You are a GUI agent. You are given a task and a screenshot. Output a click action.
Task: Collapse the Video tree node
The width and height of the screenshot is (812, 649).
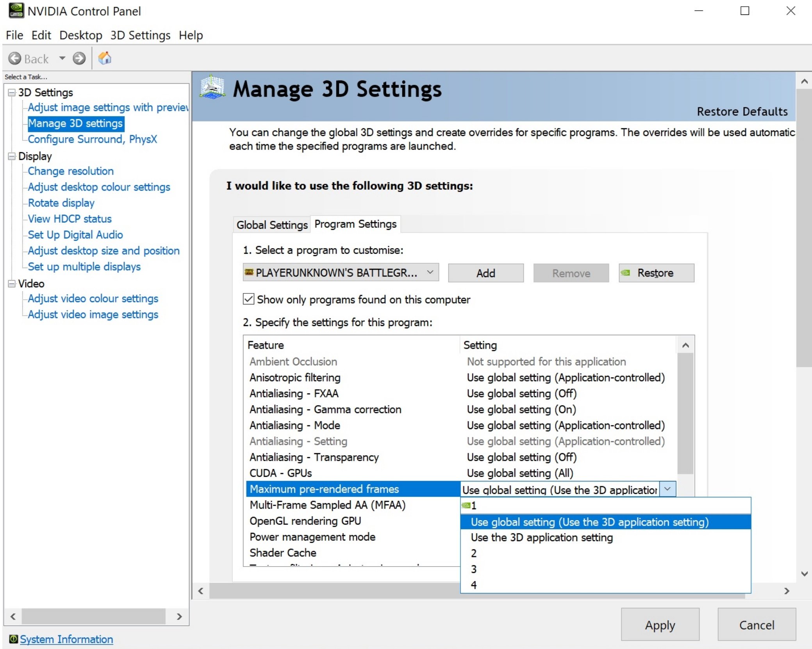(x=12, y=284)
